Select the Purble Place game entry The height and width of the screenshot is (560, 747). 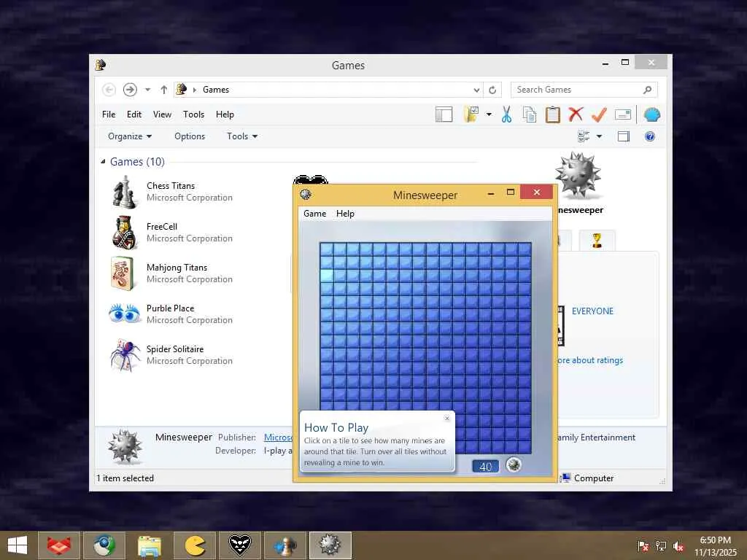(171, 314)
